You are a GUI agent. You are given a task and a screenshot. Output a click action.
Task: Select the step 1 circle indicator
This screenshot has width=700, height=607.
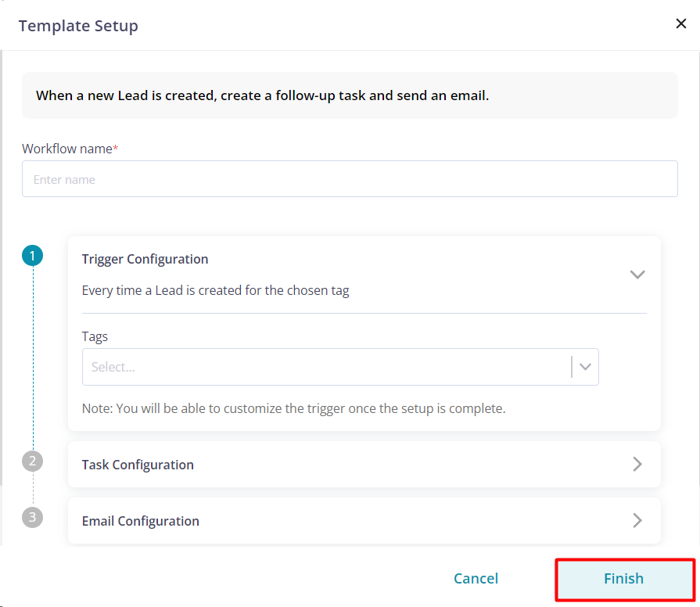(33, 256)
